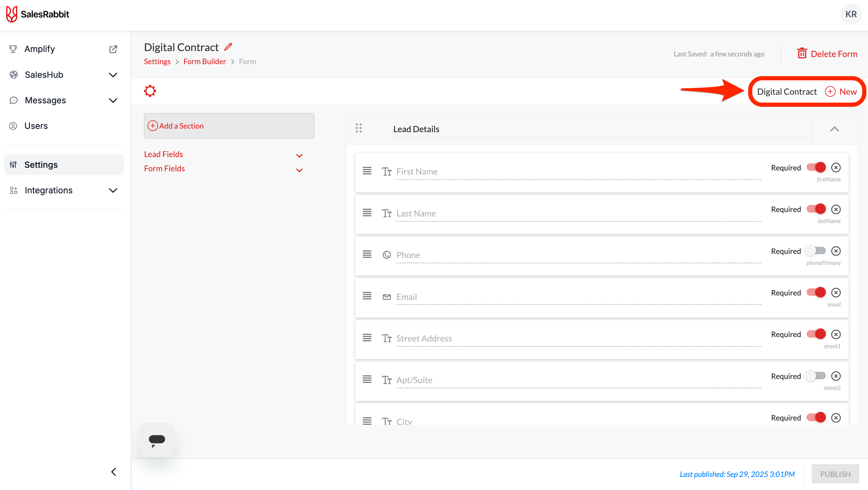
Task: Open Users in the sidebar
Action: (36, 126)
